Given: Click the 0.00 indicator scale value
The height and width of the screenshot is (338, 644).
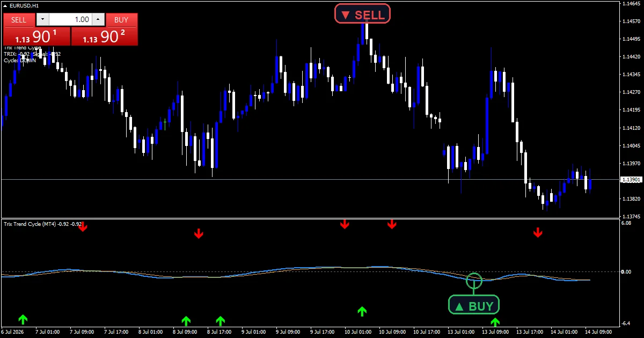Looking at the screenshot, I should pos(626,272).
